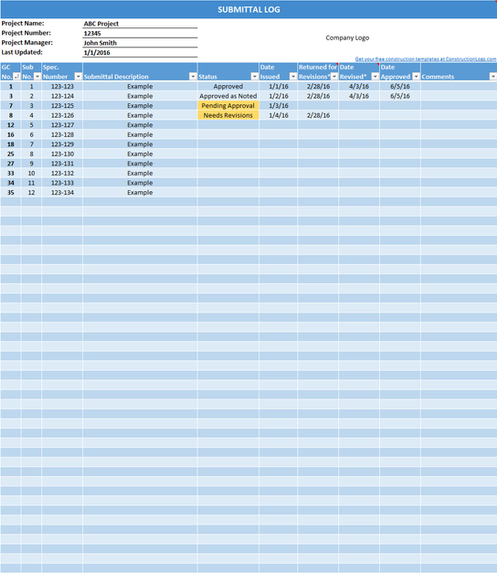Select GC No. cell '35'
This screenshot has width=497, height=573.
click(11, 193)
